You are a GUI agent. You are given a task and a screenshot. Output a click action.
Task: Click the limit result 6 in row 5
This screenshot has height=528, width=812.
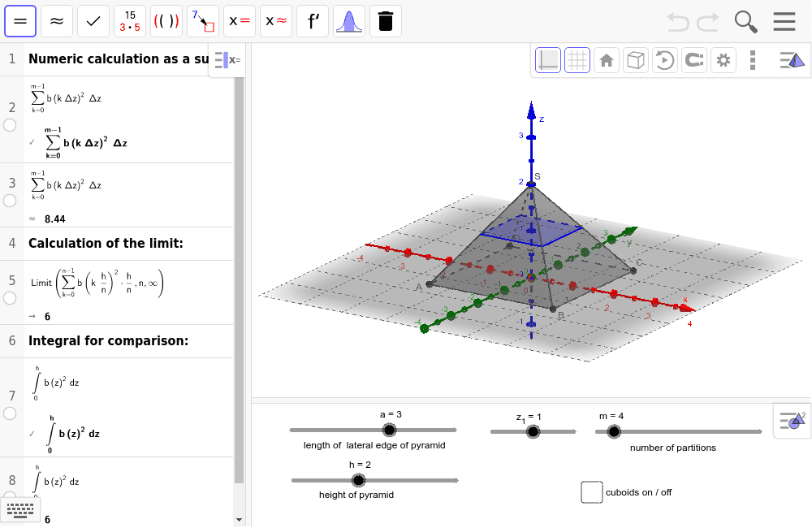pos(47,317)
